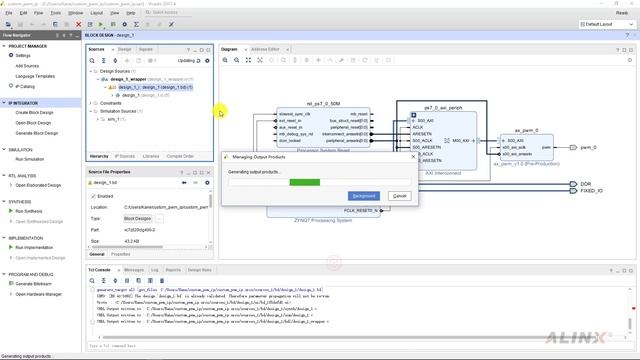The image size is (640, 360).
Task: Expand the Open Elaborated Design entry
Action: (x=11, y=185)
